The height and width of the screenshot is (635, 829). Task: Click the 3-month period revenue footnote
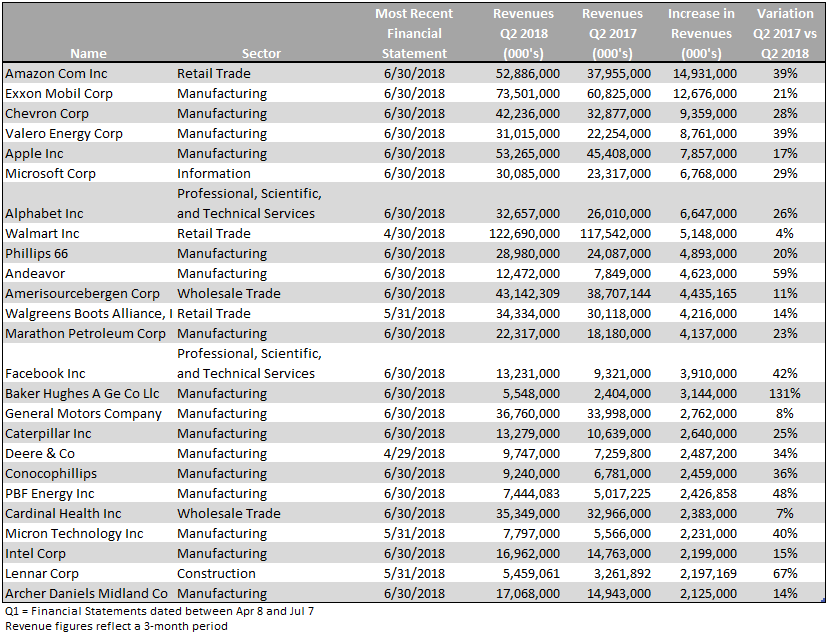click(116, 626)
